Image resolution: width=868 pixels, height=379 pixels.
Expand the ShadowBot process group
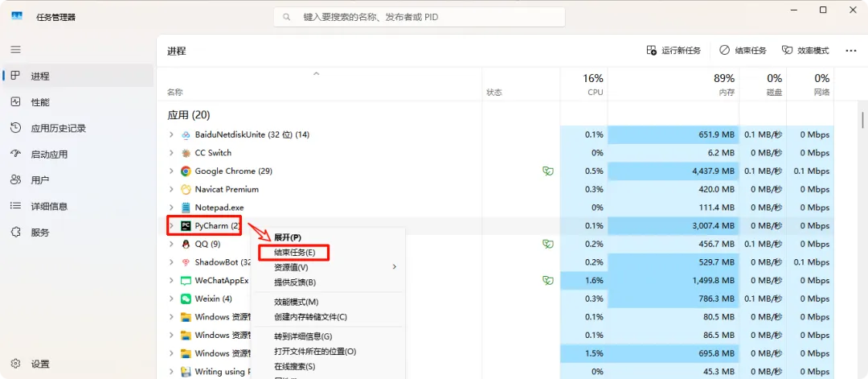click(x=172, y=262)
